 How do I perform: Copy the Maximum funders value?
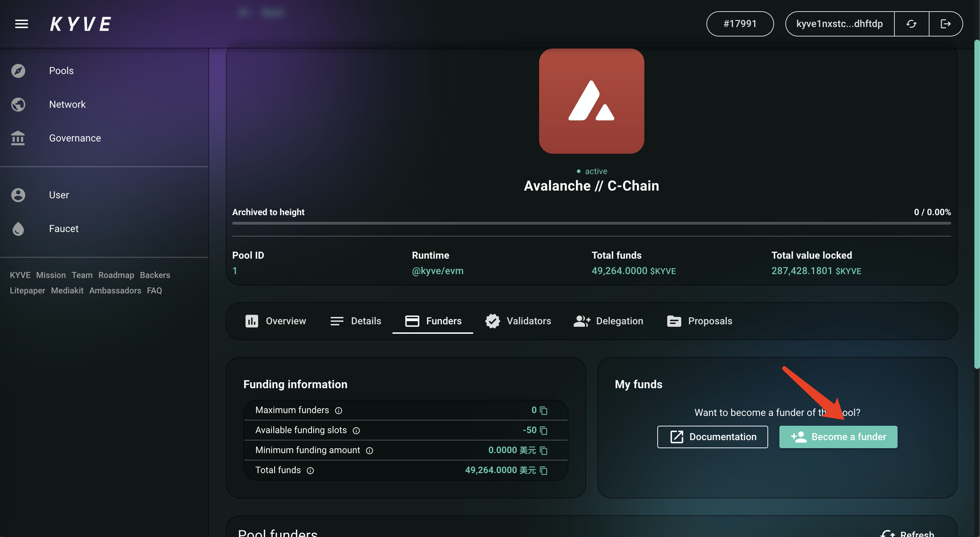(544, 410)
